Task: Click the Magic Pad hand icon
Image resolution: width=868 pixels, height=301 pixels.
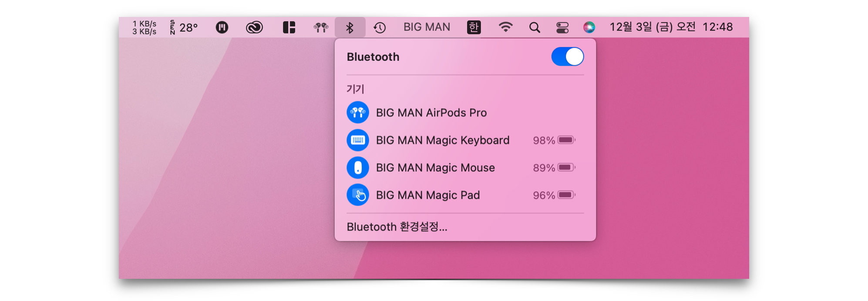Action: coord(358,195)
